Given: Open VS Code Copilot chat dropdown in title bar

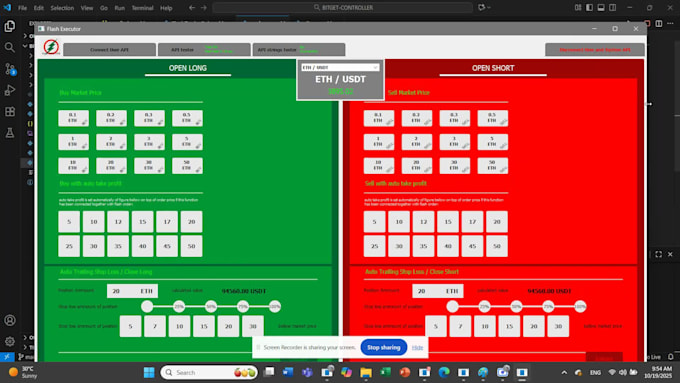Looking at the screenshot, I should tap(484, 7).
